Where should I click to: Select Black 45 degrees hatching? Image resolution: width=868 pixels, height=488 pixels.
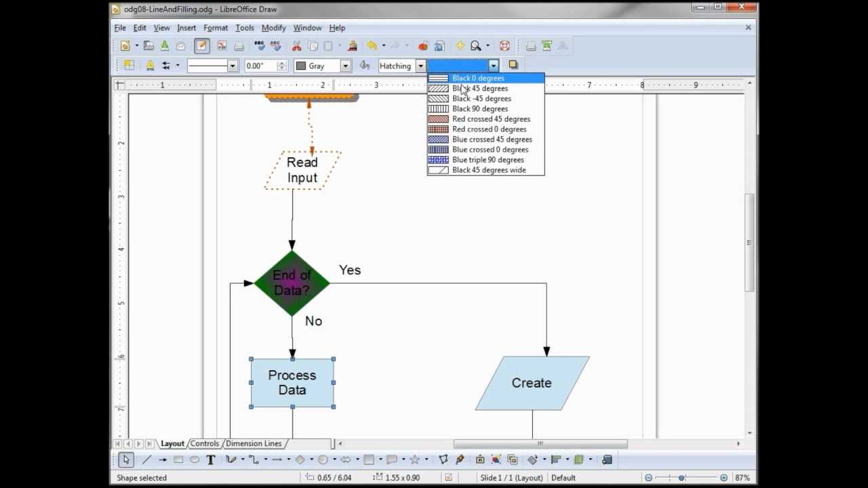tap(486, 88)
